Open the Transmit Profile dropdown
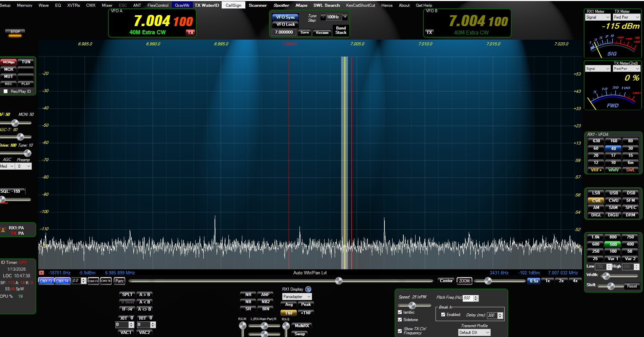The image size is (644, 337). point(474,333)
